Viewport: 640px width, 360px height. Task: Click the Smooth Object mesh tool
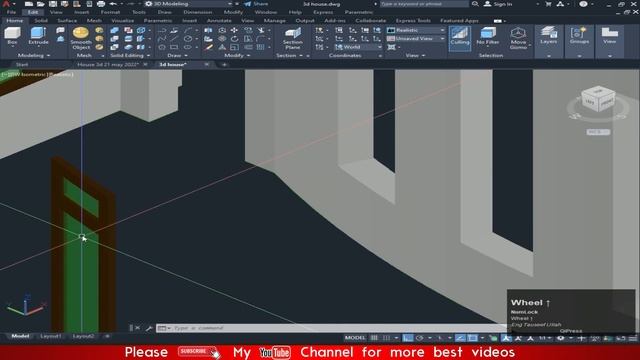(x=81, y=38)
